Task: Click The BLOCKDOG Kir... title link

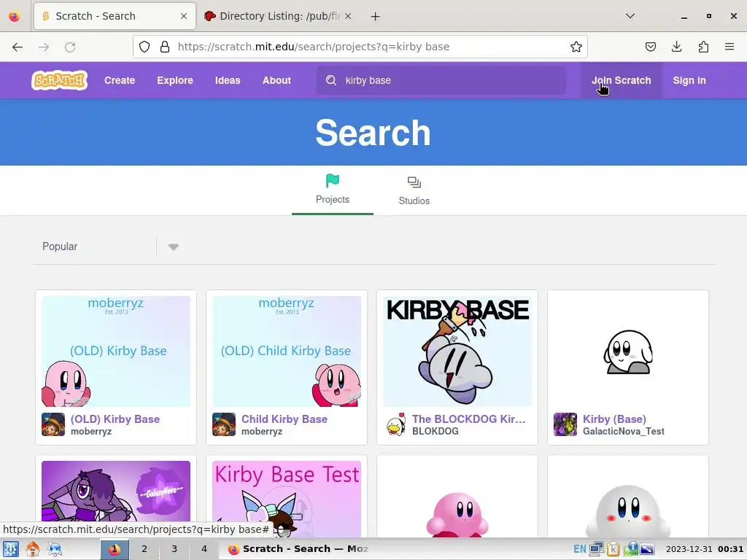Action: [469, 419]
